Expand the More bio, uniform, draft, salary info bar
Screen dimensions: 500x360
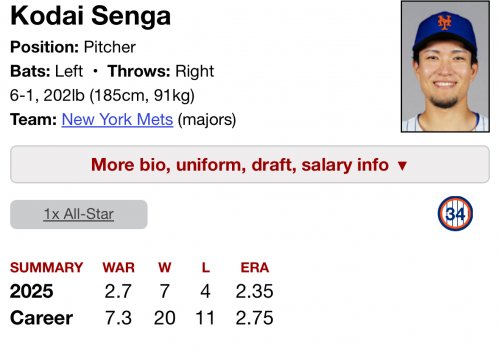click(x=250, y=164)
